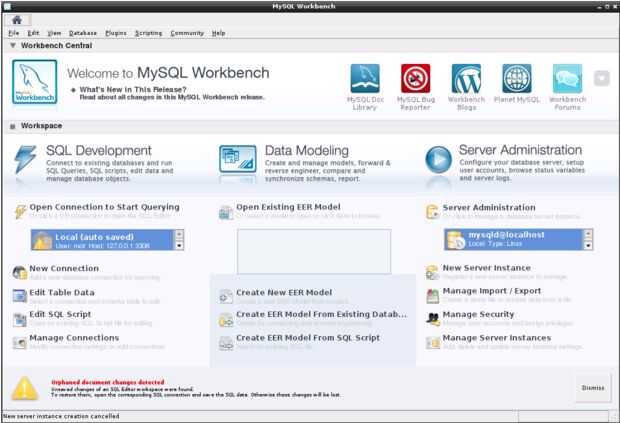Click the Create New EER Model icon
The width and height of the screenshot is (620, 423).
pos(226,296)
